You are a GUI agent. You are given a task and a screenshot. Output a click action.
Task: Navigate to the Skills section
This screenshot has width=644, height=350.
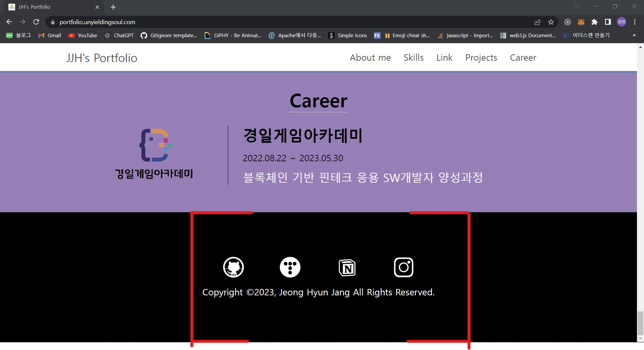[414, 58]
